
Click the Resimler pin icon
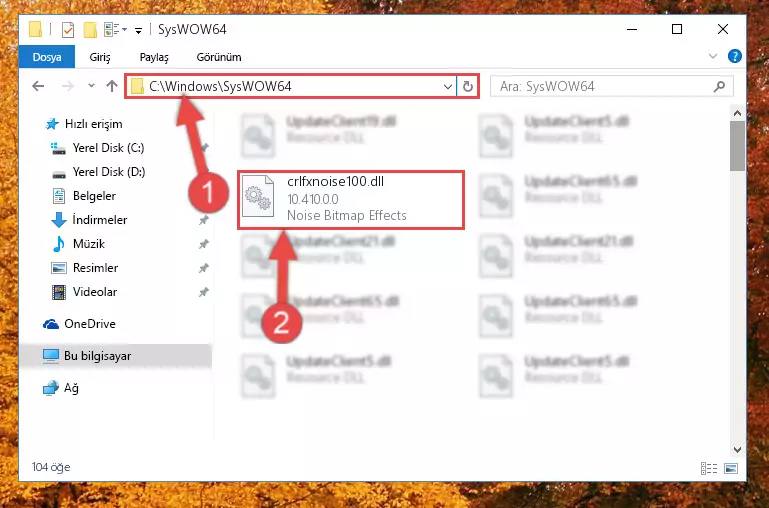[x=204, y=268]
